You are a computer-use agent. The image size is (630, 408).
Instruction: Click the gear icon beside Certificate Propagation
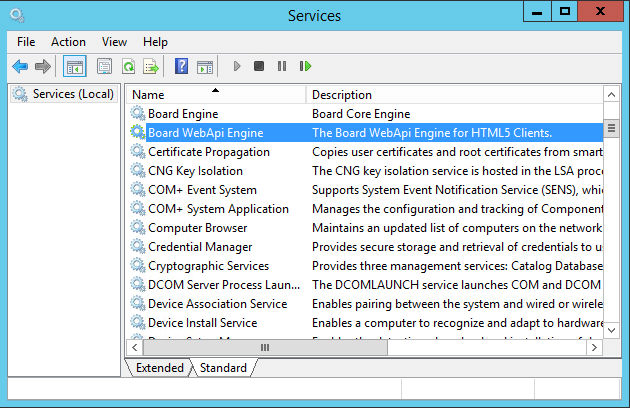[x=138, y=152]
